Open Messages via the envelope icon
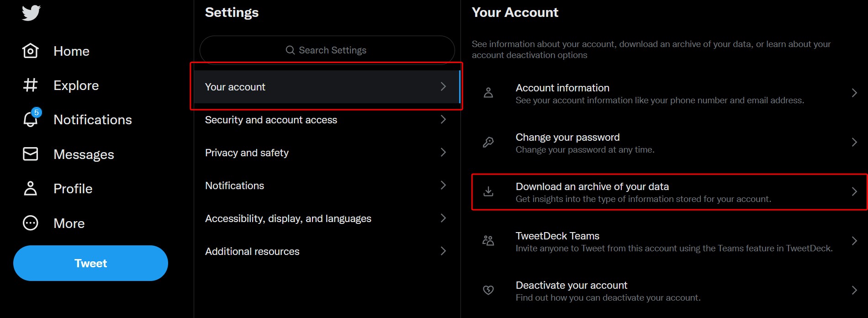The height and width of the screenshot is (318, 868). coord(30,154)
